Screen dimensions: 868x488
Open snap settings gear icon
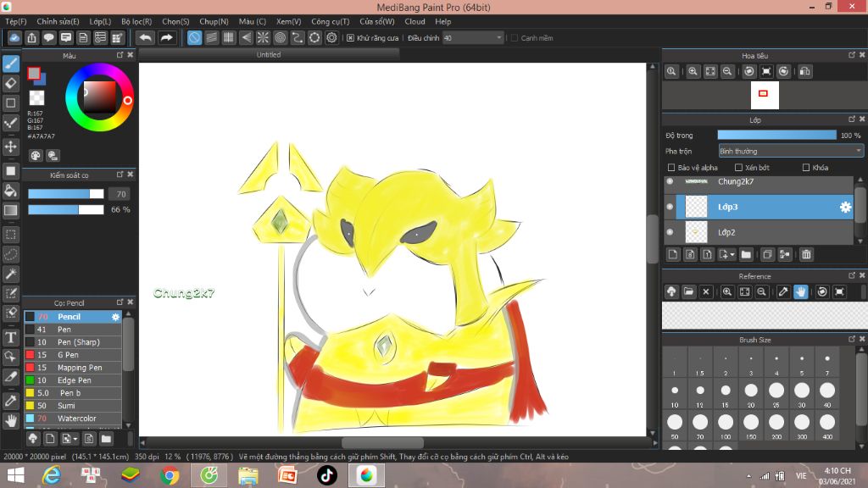pos(331,37)
